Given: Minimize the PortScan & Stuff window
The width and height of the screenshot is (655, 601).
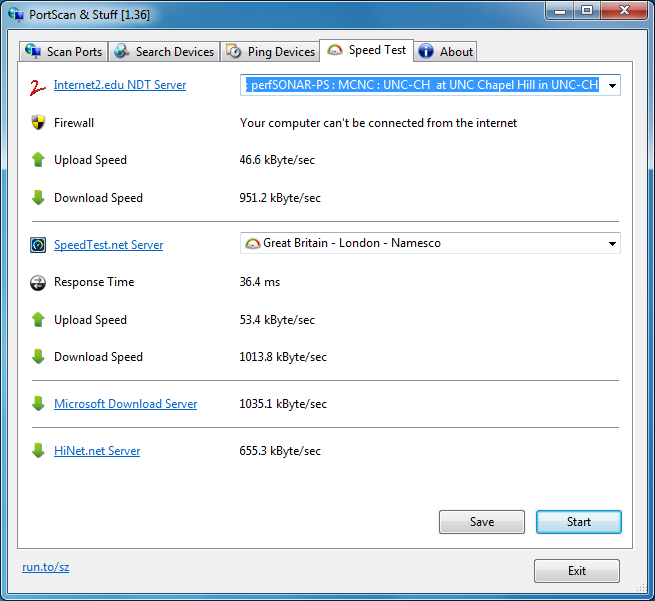Looking at the screenshot, I should (x=560, y=10).
